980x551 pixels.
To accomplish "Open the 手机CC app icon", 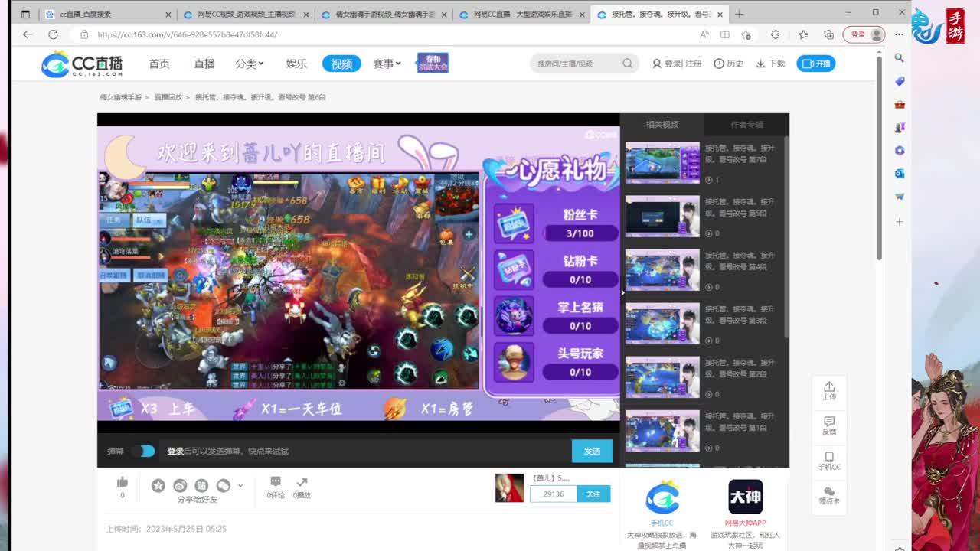I will (662, 497).
